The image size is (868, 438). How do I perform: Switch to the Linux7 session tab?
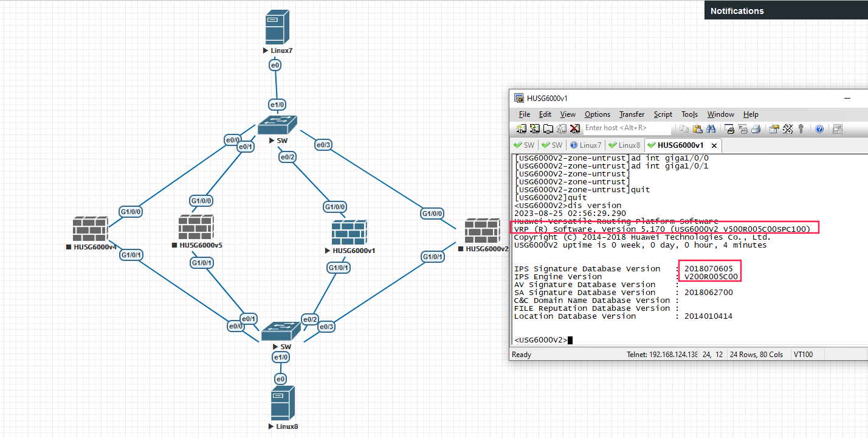587,145
